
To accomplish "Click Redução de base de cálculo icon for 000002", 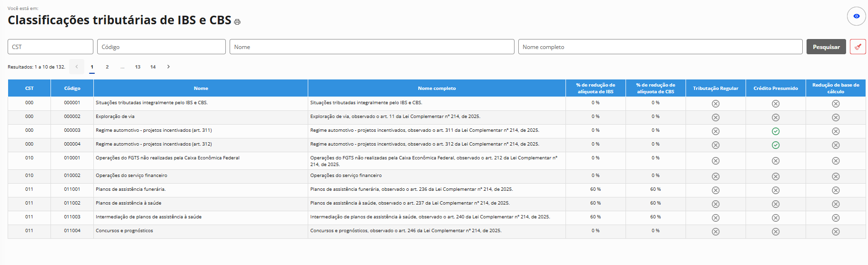I will [836, 118].
